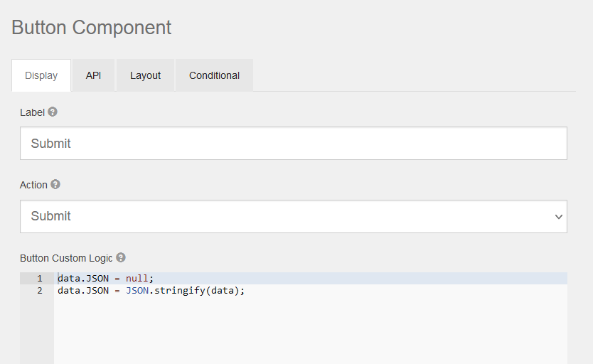This screenshot has width=593, height=364.
Task: Select the Conditional tab
Action: pos(214,75)
